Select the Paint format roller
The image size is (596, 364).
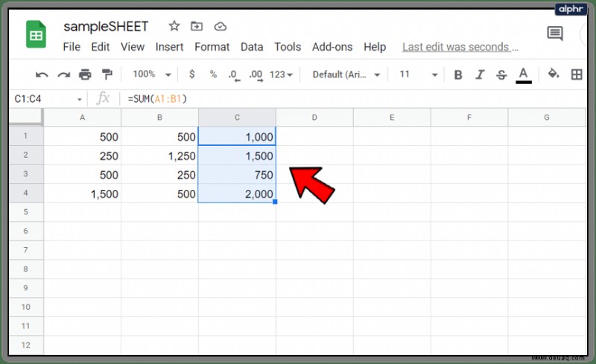[x=107, y=74]
